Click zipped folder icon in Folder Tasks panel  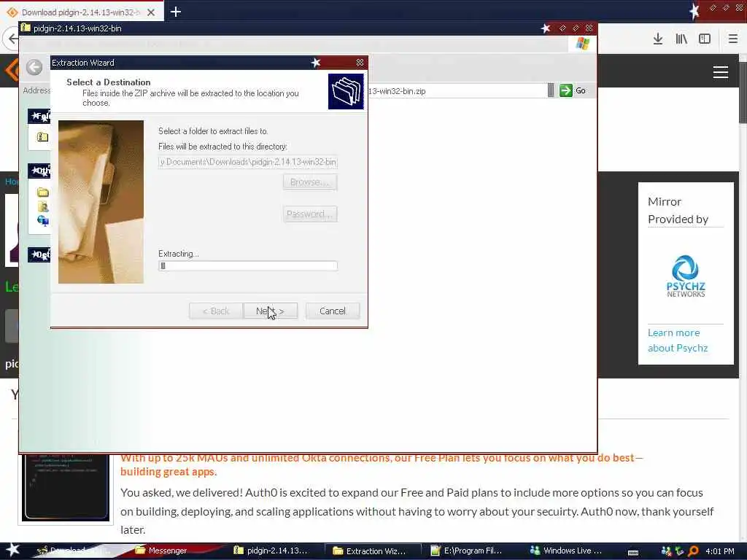click(x=42, y=137)
